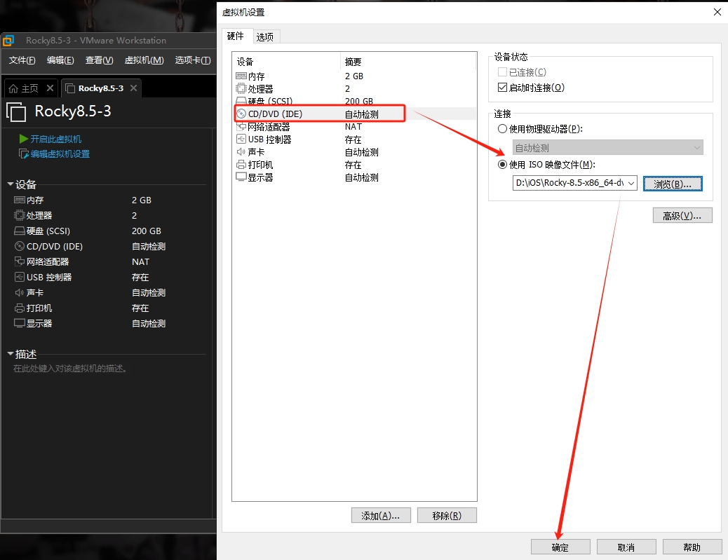Click the 高级(V)... button

click(682, 215)
